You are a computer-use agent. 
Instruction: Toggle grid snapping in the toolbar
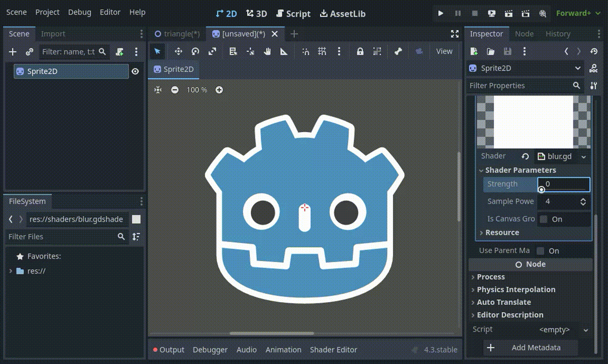coord(322,51)
